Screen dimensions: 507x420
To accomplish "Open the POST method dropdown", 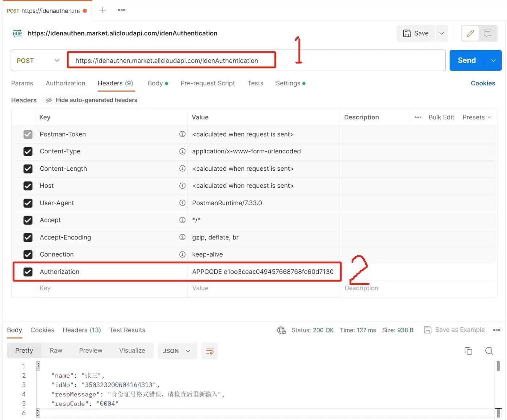I will point(38,60).
